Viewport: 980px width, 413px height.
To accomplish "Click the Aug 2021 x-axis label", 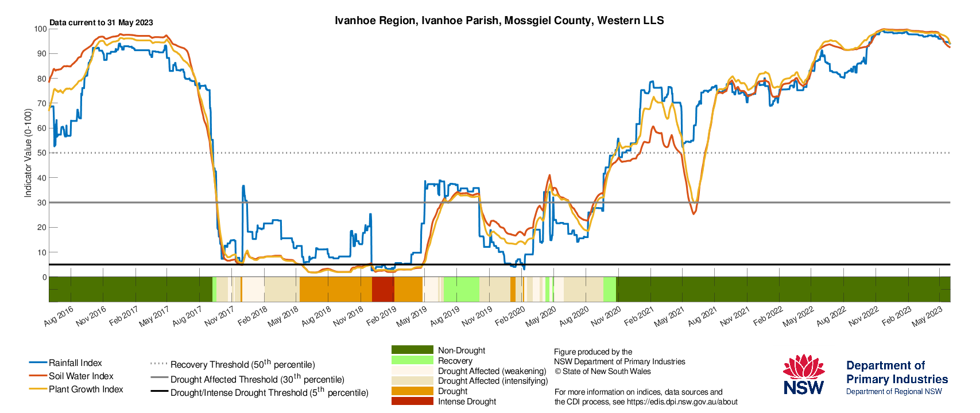I will click(x=702, y=315).
